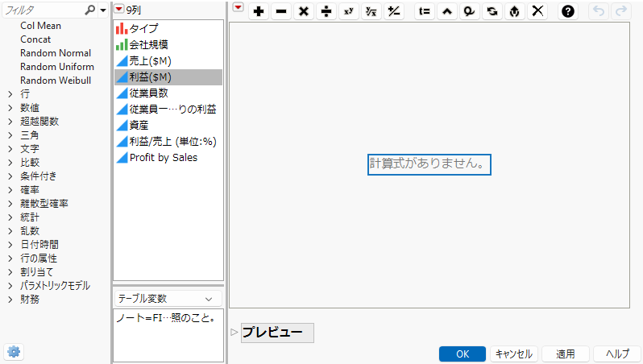Select the Concat function
The width and height of the screenshot is (643, 364).
tap(35, 39)
